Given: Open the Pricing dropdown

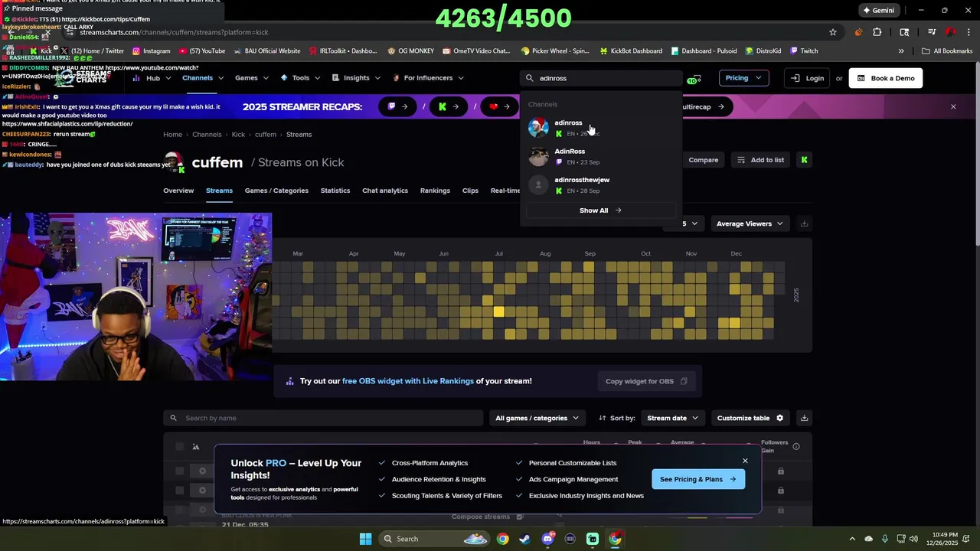Looking at the screenshot, I should (x=743, y=78).
